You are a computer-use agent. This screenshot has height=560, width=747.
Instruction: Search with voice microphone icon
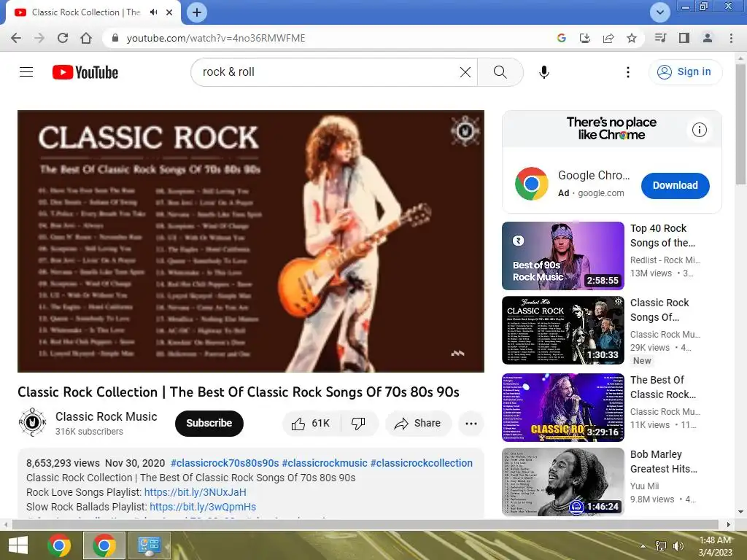coord(544,72)
